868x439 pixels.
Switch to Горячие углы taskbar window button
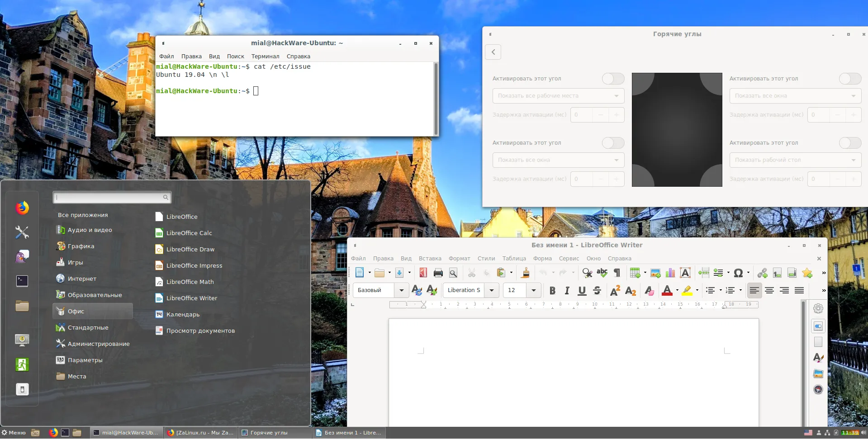coord(275,433)
